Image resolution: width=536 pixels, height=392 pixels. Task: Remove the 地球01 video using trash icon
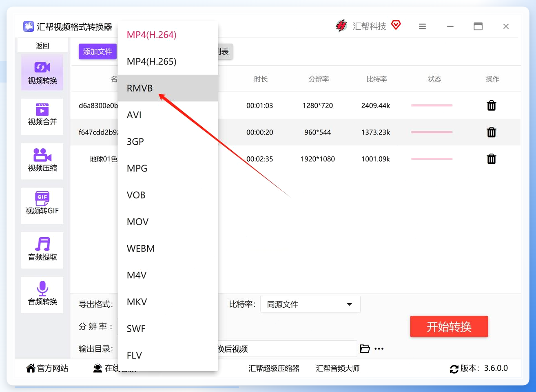492,159
